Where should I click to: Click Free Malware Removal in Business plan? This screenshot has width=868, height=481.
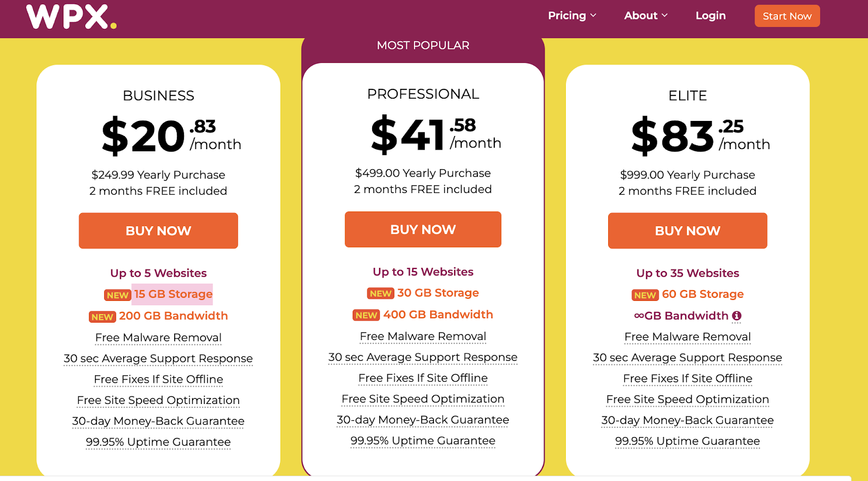point(158,337)
